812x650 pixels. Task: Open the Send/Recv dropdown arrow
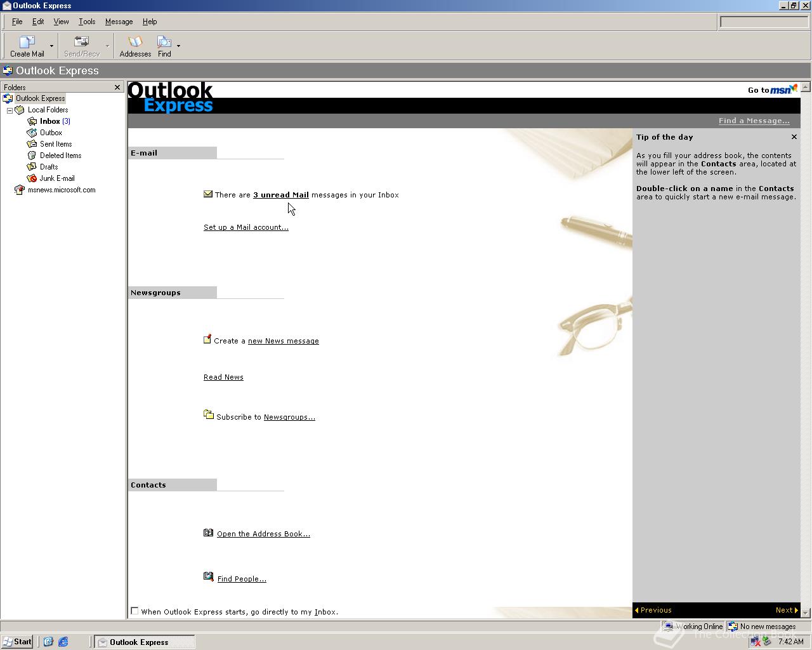pos(107,46)
